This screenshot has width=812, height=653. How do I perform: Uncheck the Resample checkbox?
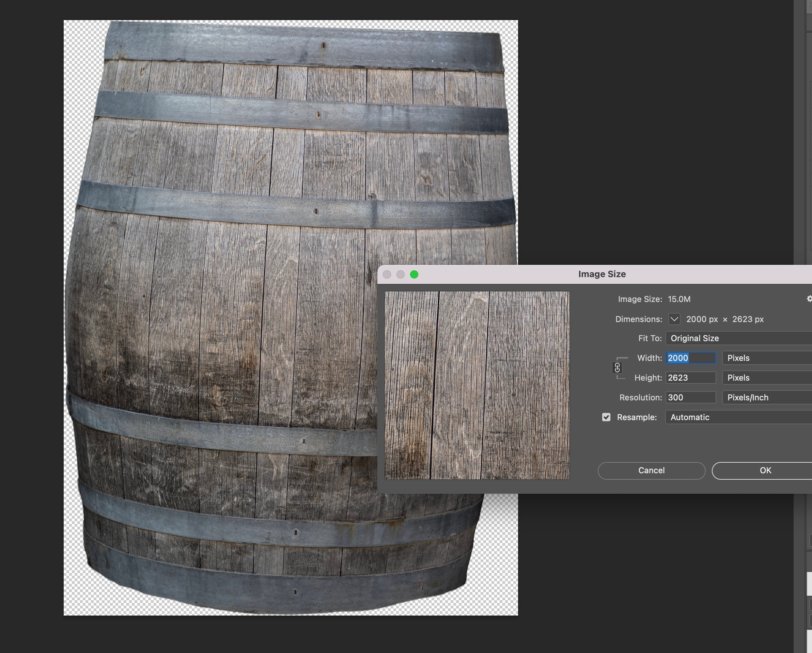[606, 417]
